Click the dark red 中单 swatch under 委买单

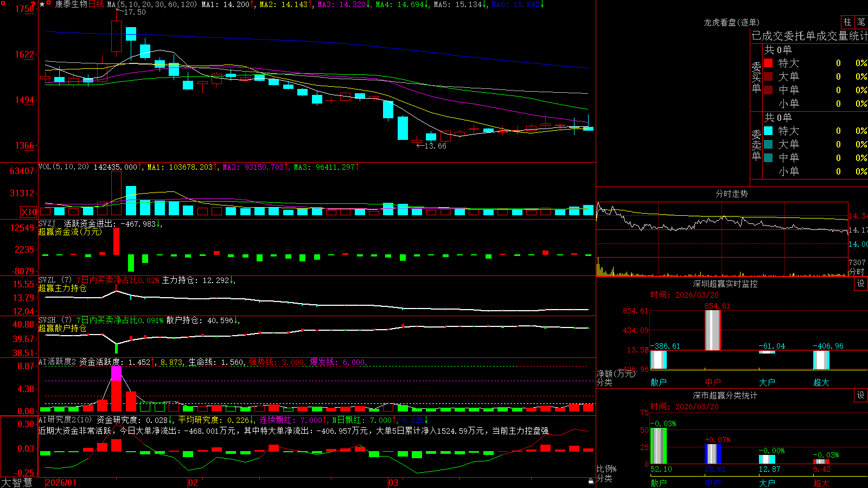768,90
